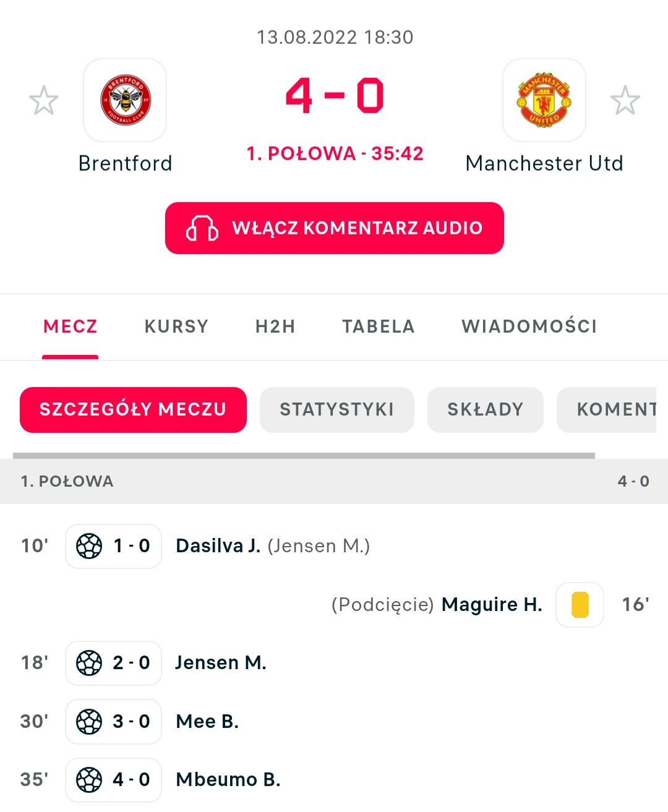The height and width of the screenshot is (812, 668).
Task: Favorite Manchester Utd with the star icon
Action: 625,101
